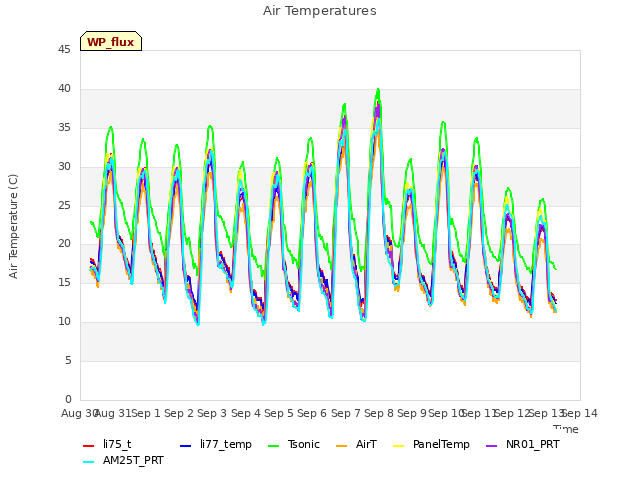The width and height of the screenshot is (640, 480).
Task: Click the WP_flux annotation label
Action: click(111, 42)
